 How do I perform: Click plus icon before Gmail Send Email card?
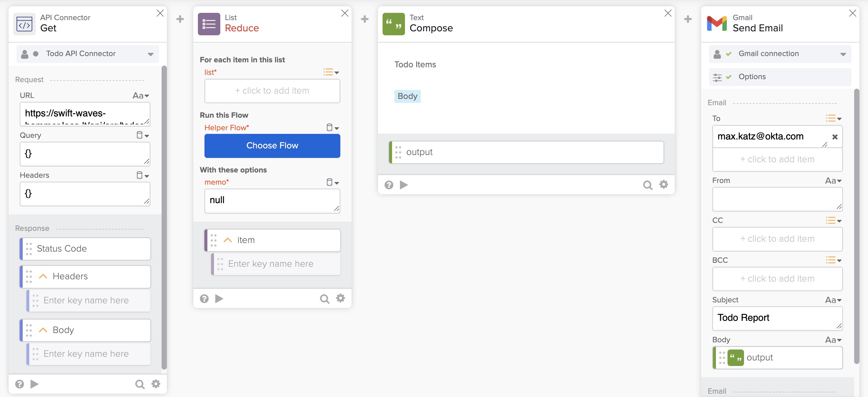coord(688,19)
